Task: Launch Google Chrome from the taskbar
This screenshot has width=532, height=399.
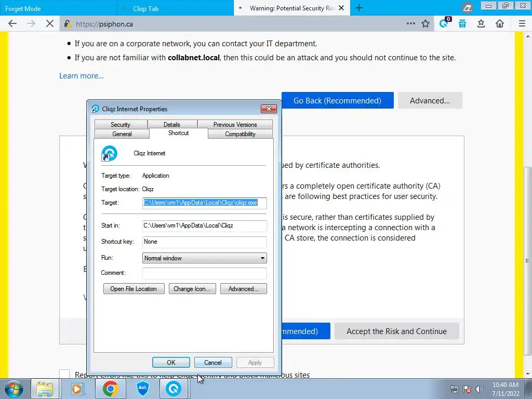Action: pos(110,389)
